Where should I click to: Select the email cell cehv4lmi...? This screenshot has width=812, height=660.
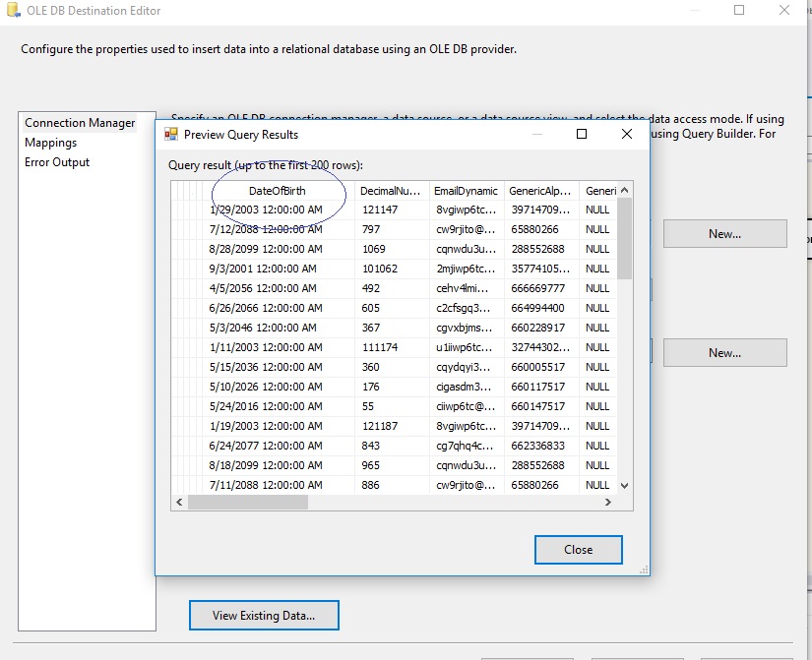pos(467,288)
